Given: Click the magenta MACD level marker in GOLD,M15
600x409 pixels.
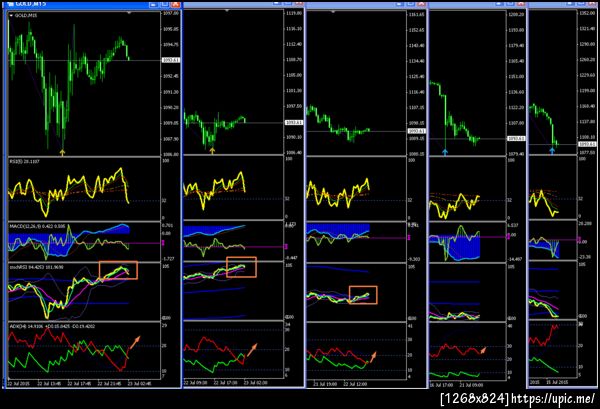Looking at the screenshot, I should coord(163,243).
